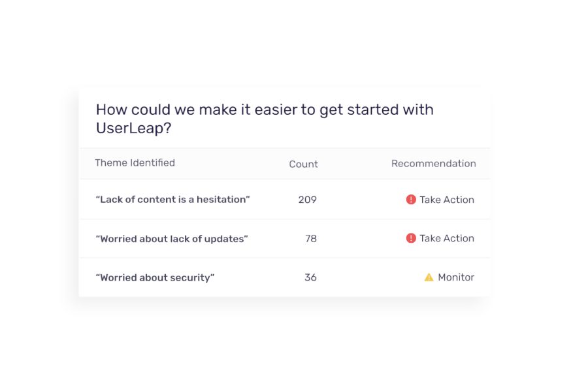Click the count value 36
Screen dimensions: 588x385
coord(310,277)
